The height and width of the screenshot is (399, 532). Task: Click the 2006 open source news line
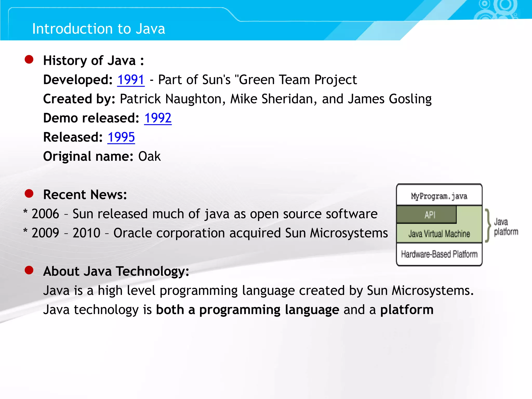pos(200,214)
